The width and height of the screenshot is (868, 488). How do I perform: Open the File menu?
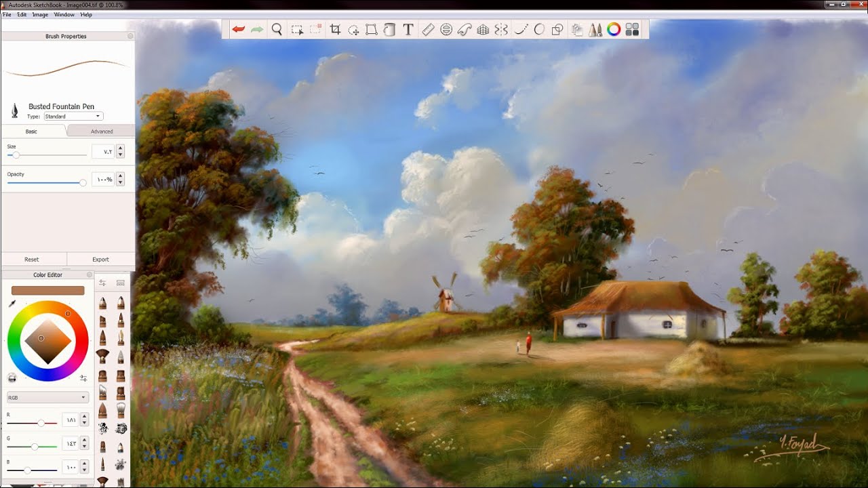[x=7, y=14]
